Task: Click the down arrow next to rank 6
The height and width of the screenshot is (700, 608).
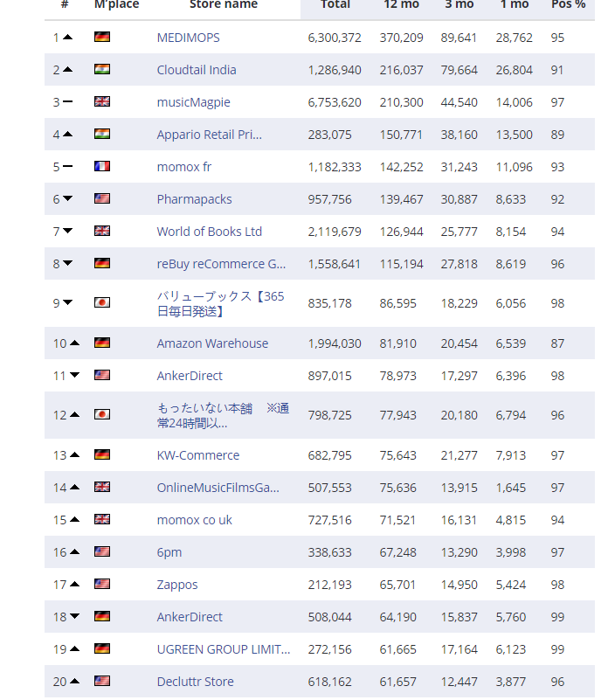Action: point(67,199)
